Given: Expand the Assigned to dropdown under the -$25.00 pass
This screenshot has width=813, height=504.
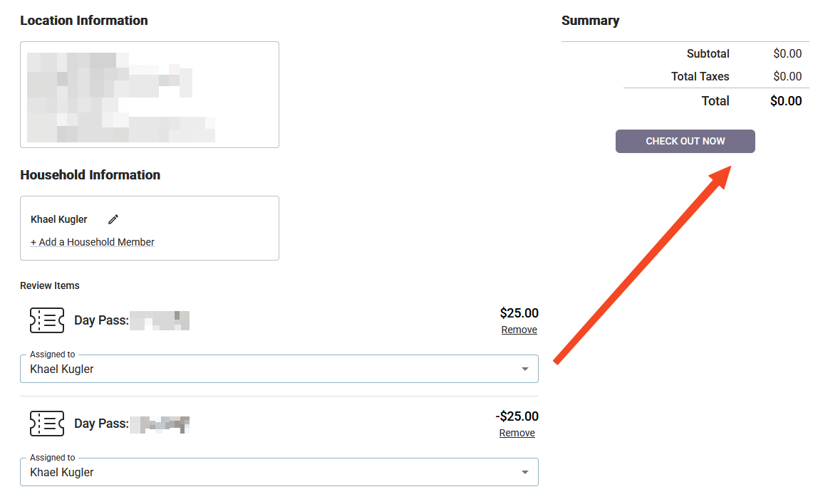Looking at the screenshot, I should pos(525,472).
